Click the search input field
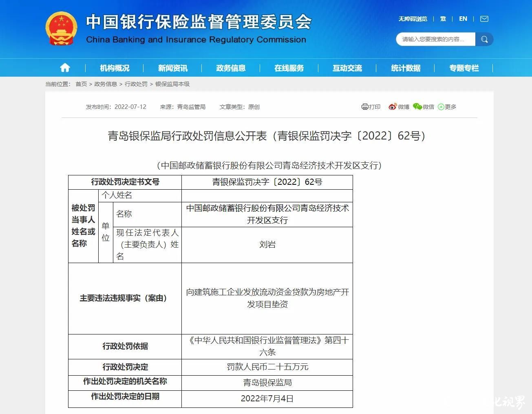This screenshot has height=414, width=532. (435, 39)
